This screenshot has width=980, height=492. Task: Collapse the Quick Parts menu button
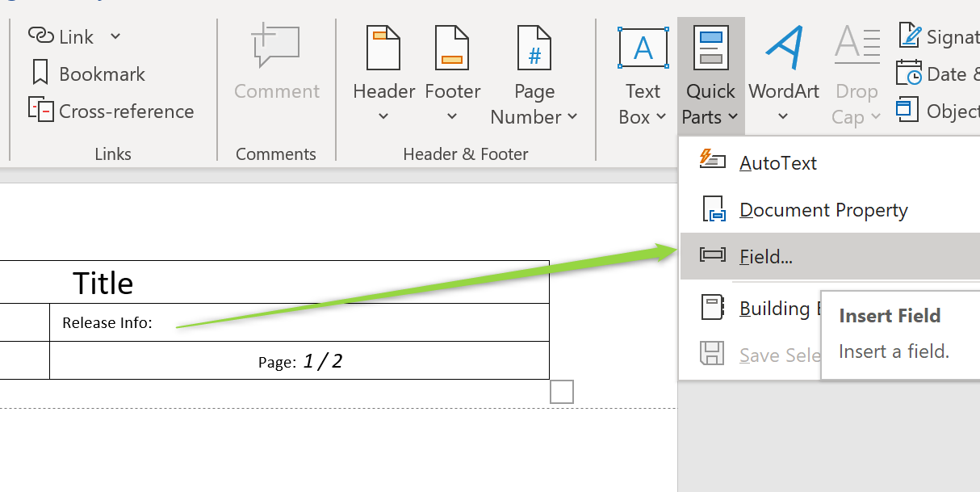click(x=710, y=77)
